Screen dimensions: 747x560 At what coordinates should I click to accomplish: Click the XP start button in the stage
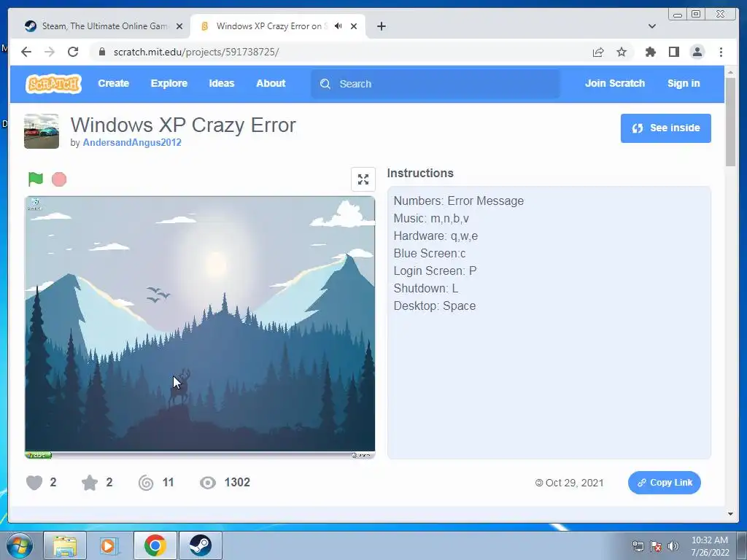38,455
